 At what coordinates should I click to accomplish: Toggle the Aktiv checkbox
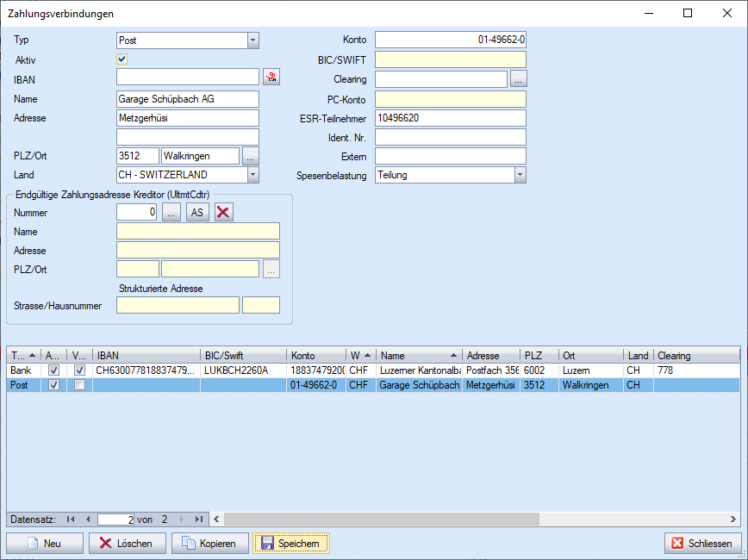tap(122, 59)
